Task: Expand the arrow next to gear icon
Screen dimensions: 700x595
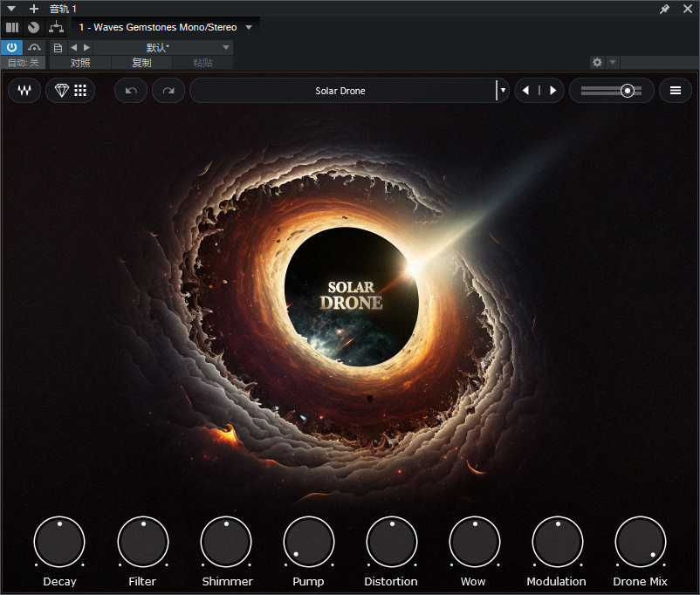Action: [x=613, y=63]
